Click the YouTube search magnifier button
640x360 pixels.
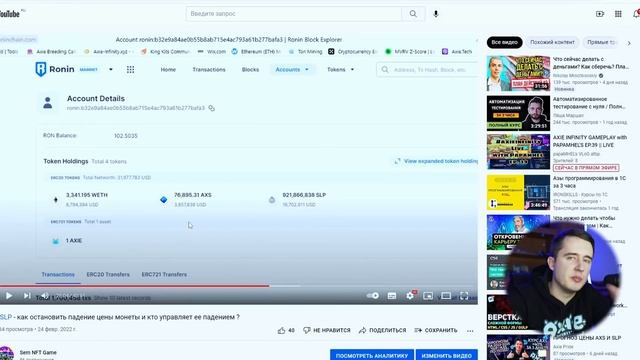pos(413,13)
